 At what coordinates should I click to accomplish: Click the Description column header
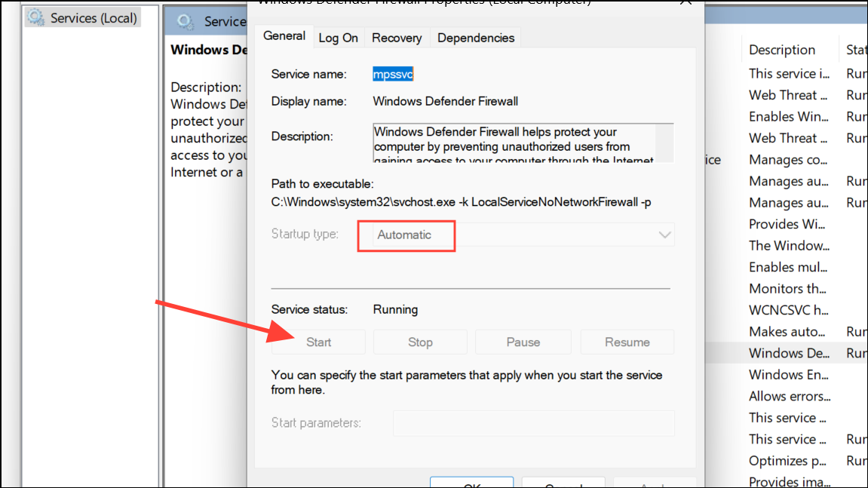781,50
